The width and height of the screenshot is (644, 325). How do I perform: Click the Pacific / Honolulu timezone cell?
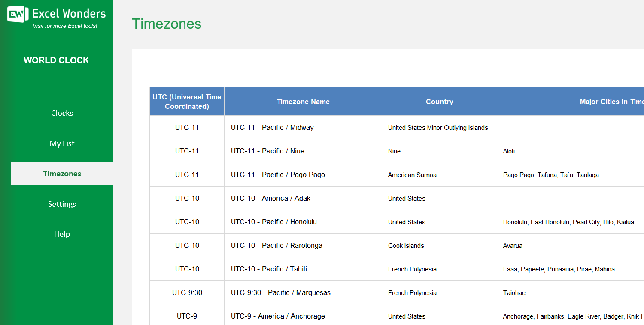click(x=273, y=222)
